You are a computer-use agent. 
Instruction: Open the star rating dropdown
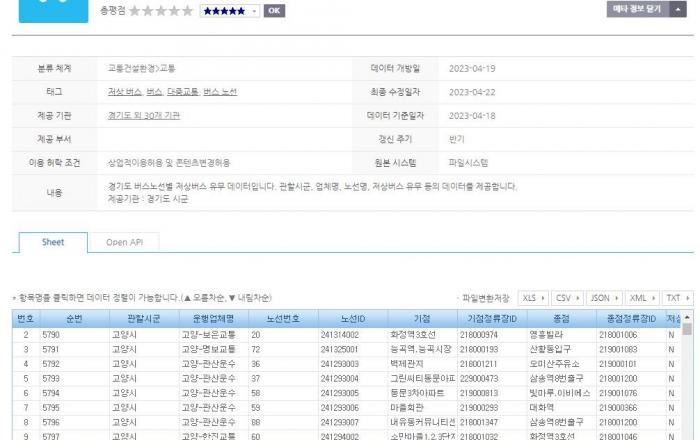coord(229,11)
